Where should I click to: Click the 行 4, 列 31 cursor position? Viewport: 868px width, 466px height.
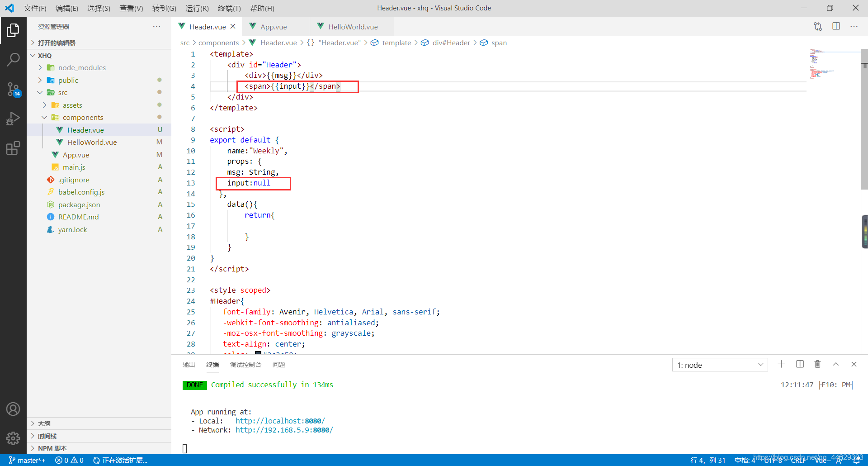708,460
